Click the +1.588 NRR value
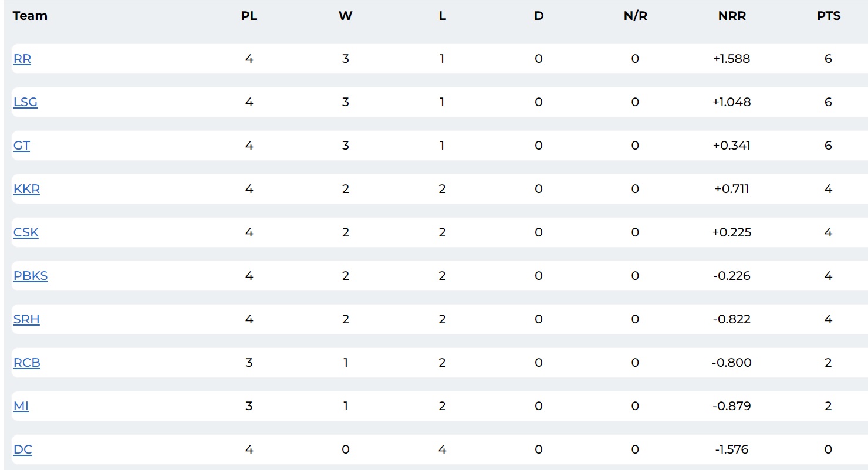This screenshot has height=470, width=868. point(731,59)
